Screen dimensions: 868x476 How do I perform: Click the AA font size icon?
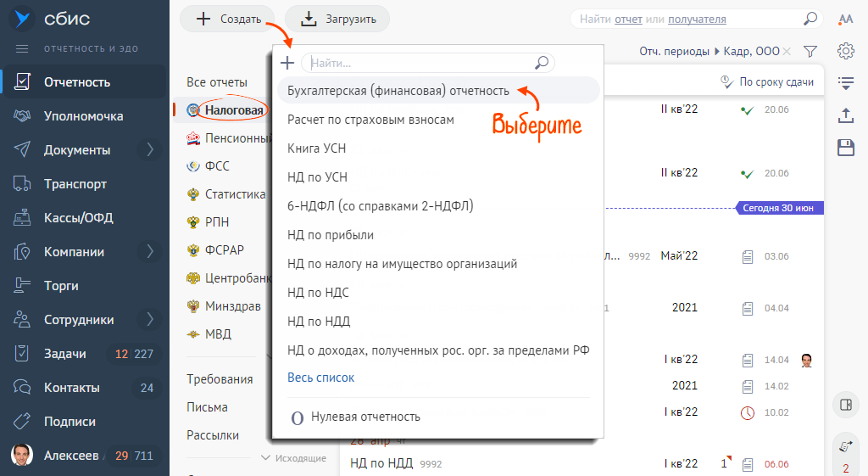pyautogui.click(x=845, y=19)
